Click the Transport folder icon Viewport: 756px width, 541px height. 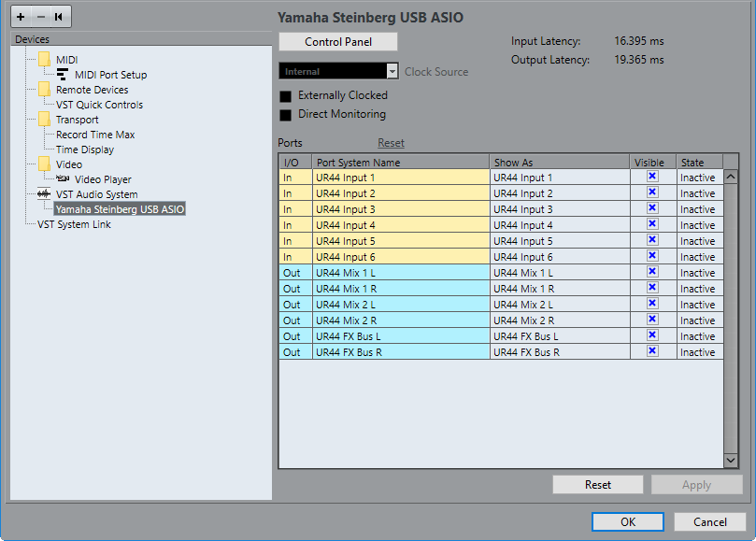[x=44, y=119]
